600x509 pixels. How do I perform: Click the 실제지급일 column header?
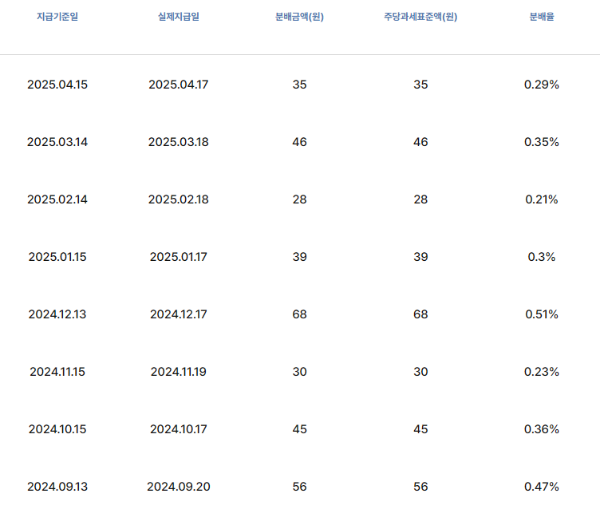tap(179, 17)
